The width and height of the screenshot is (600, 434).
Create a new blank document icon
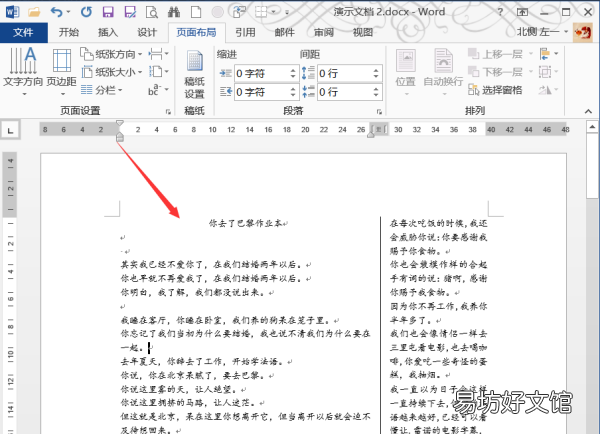tap(196, 12)
